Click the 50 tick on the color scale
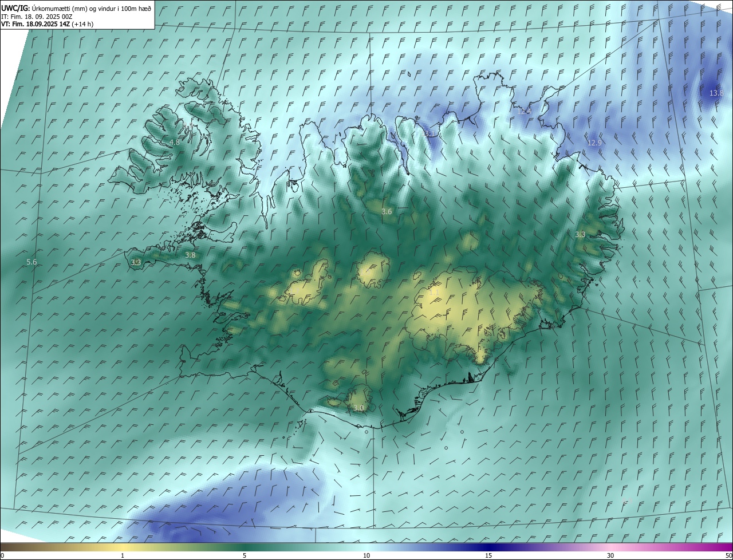This screenshot has height=560, width=733. pyautogui.click(x=728, y=555)
